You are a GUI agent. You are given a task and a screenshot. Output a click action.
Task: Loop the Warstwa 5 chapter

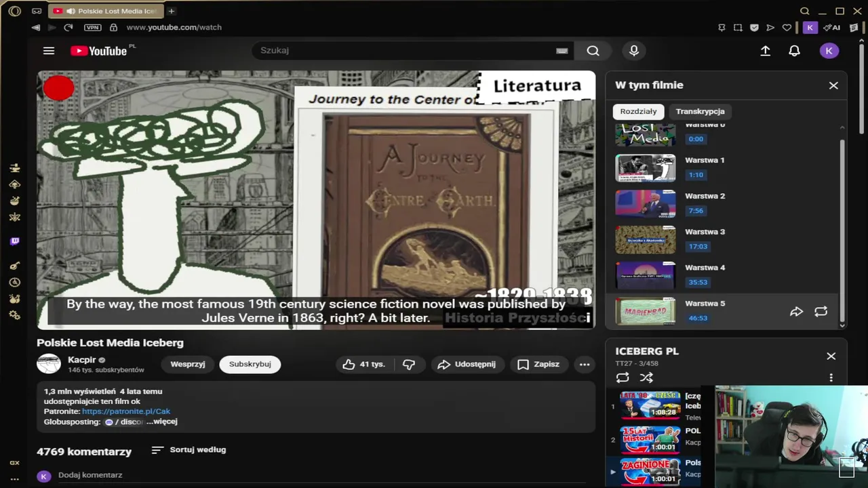pos(821,312)
